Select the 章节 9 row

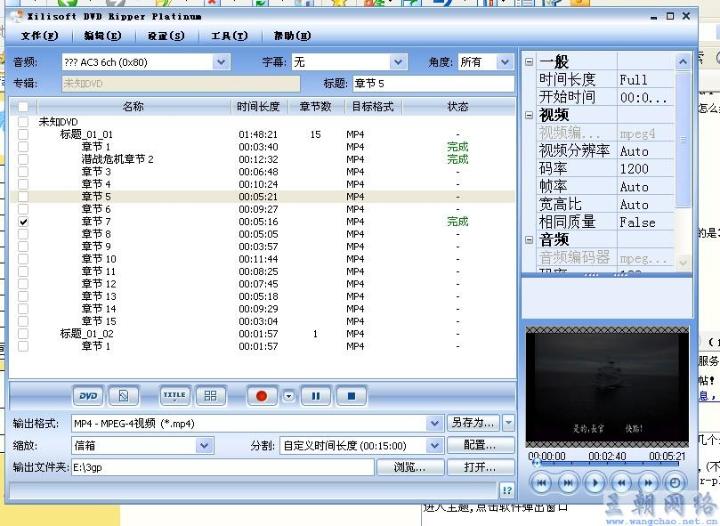(x=262, y=246)
